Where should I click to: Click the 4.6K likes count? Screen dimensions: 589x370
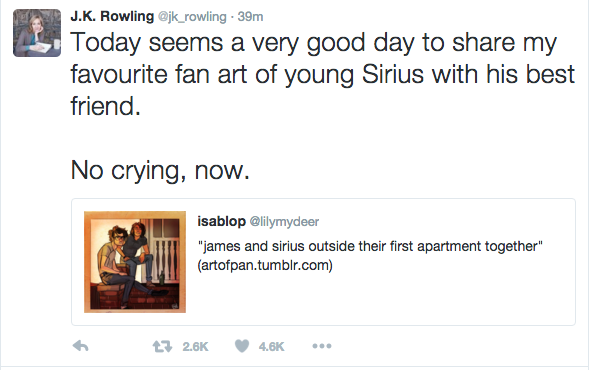coord(272,346)
